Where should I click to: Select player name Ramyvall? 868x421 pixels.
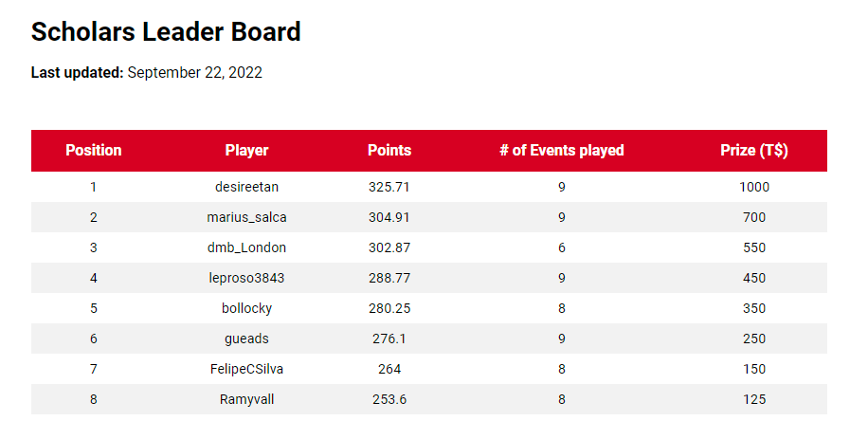[x=247, y=399]
